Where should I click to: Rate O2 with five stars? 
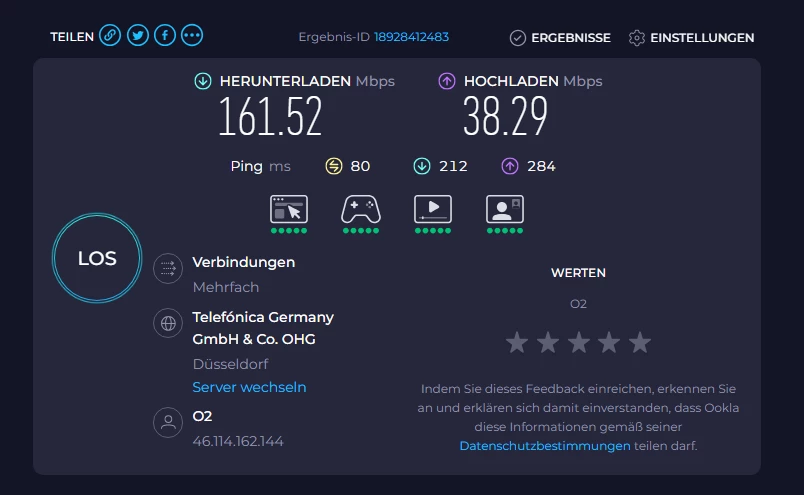pyautogui.click(x=640, y=343)
